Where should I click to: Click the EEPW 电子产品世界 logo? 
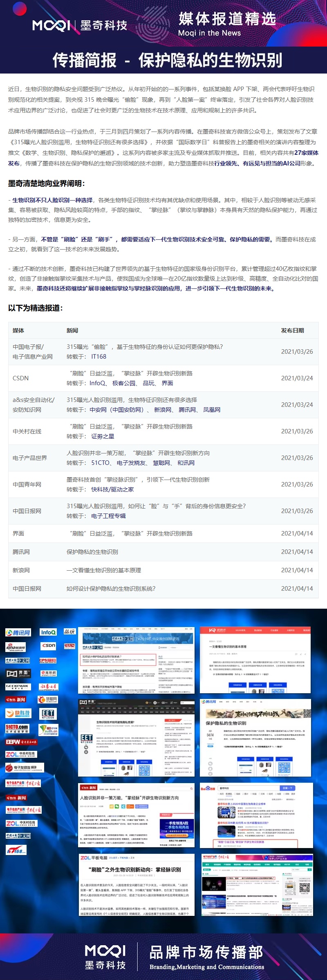pos(21,742)
